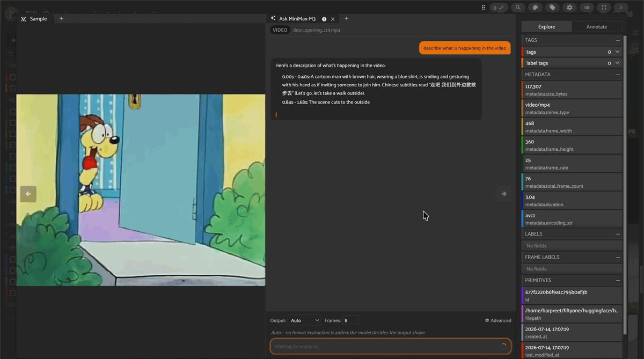Collapse the TAGS section
This screenshot has width=644, height=359.
618,40
